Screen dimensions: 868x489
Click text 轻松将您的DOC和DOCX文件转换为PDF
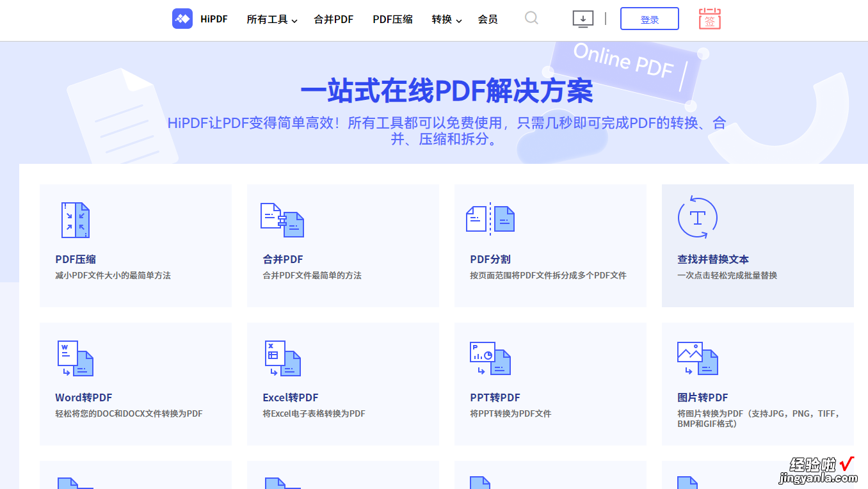point(129,413)
